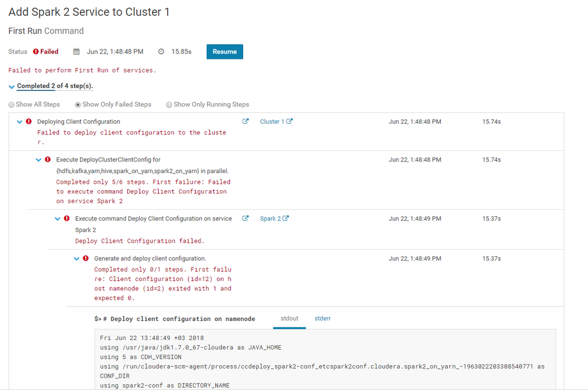Select Show All Steps radio button

12,105
